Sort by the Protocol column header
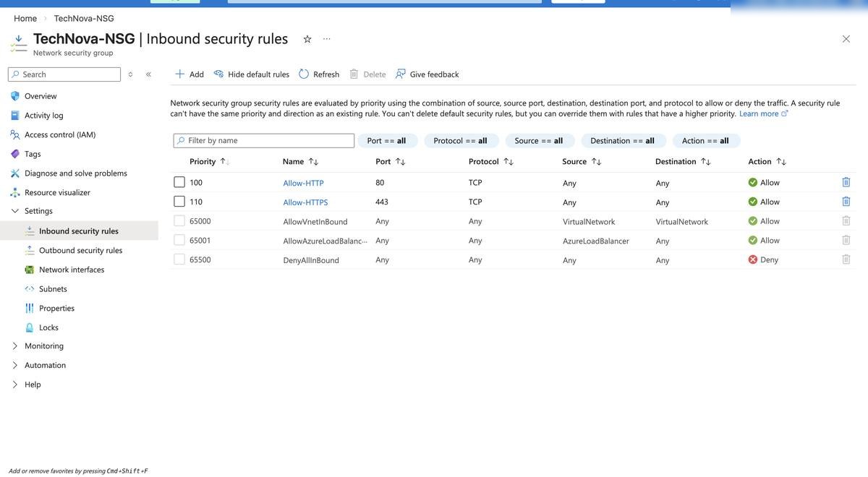This screenshot has width=868, height=477. [491, 161]
